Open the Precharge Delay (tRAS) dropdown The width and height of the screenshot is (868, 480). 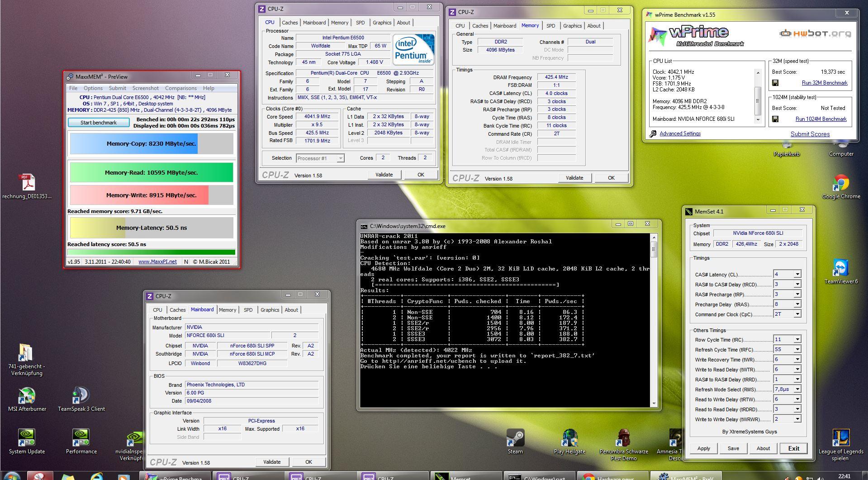click(797, 304)
